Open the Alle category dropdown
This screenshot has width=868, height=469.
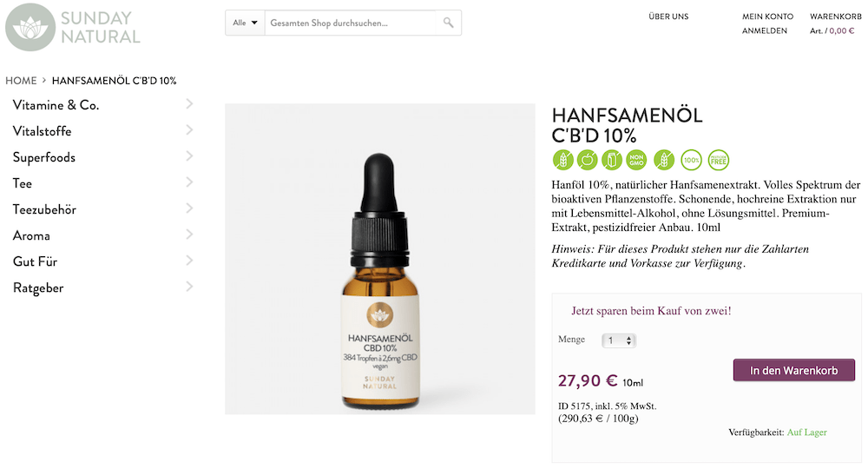click(x=246, y=23)
